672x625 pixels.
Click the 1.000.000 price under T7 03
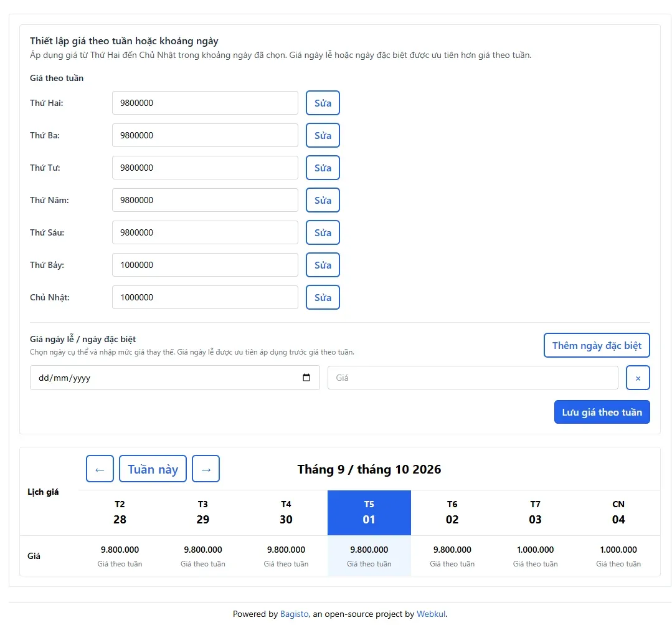click(535, 550)
